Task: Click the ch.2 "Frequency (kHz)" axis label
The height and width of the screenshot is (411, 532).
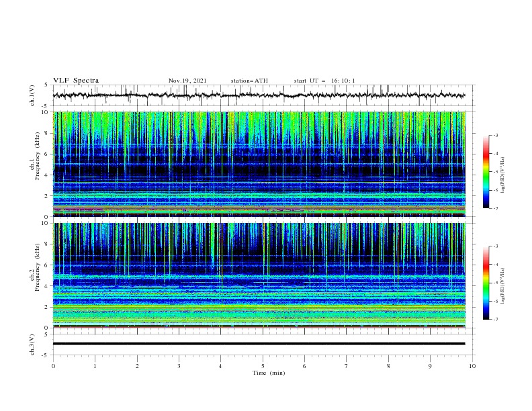Action: click(38, 267)
